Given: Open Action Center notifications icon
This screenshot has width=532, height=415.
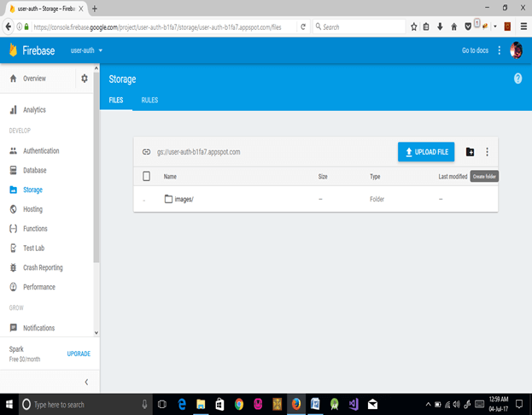Looking at the screenshot, I should click(x=519, y=405).
